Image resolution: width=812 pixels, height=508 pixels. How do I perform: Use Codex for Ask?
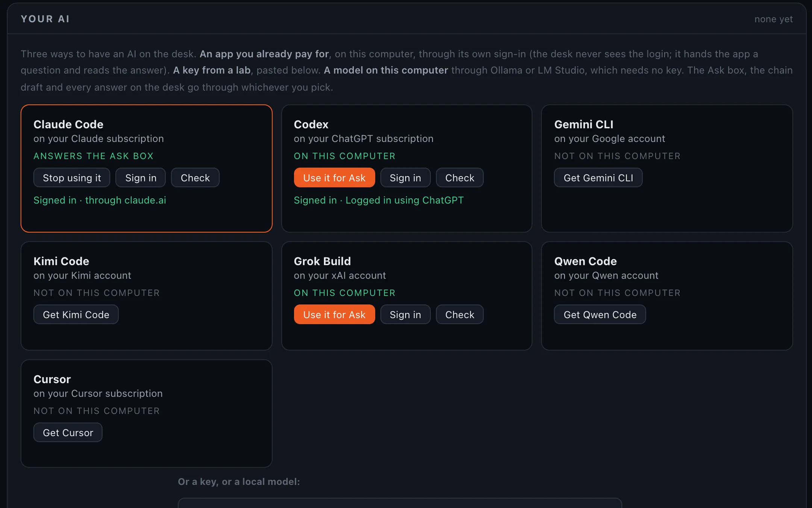(334, 178)
